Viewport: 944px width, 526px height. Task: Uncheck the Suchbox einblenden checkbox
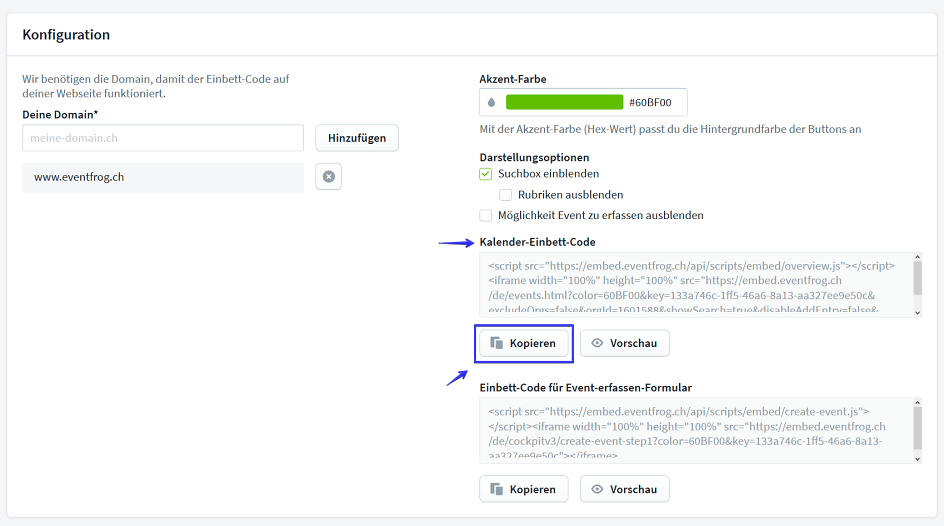[x=486, y=174]
